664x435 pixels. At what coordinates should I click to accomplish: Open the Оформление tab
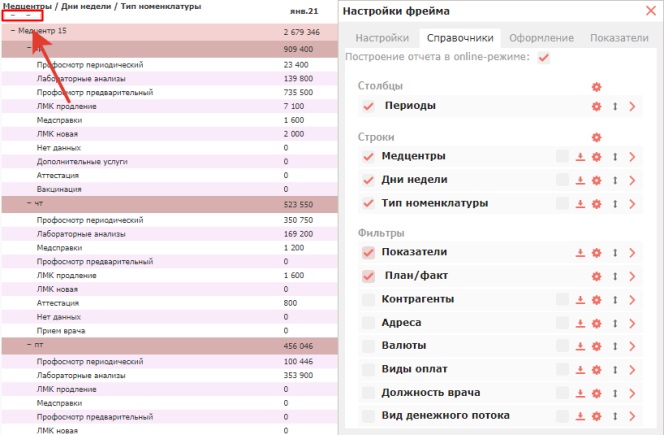click(541, 38)
